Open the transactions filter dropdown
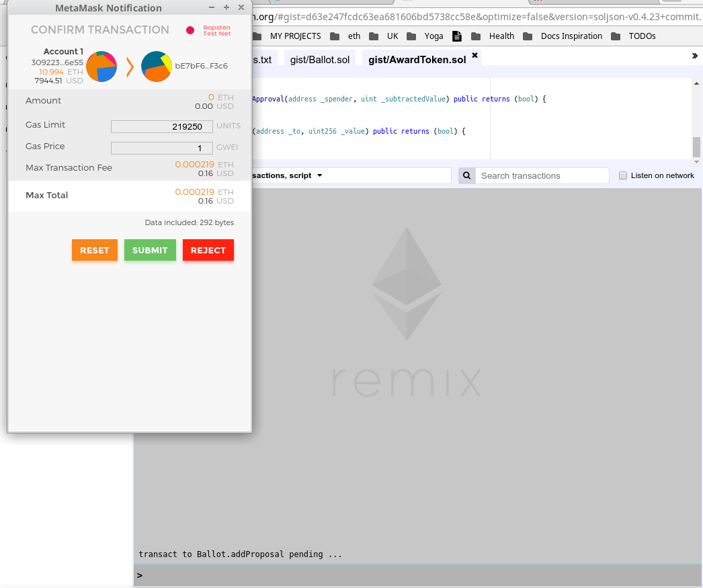The image size is (703, 588). point(320,175)
